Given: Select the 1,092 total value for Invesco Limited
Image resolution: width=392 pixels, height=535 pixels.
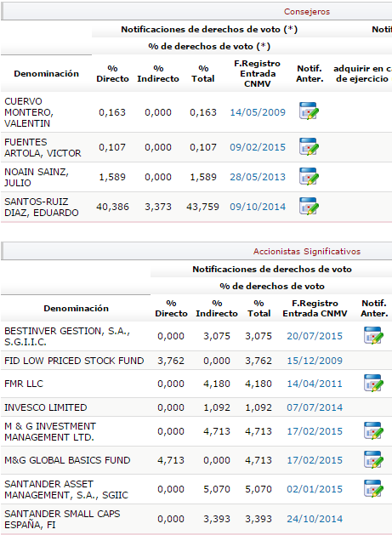Looking at the screenshot, I should pyautogui.click(x=258, y=407).
